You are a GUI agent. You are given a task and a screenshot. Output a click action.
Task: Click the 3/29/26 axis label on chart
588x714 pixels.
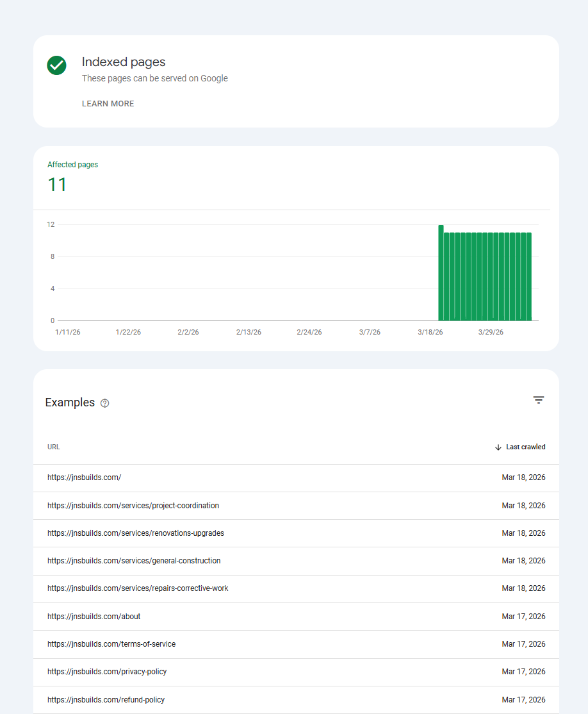pyautogui.click(x=491, y=332)
